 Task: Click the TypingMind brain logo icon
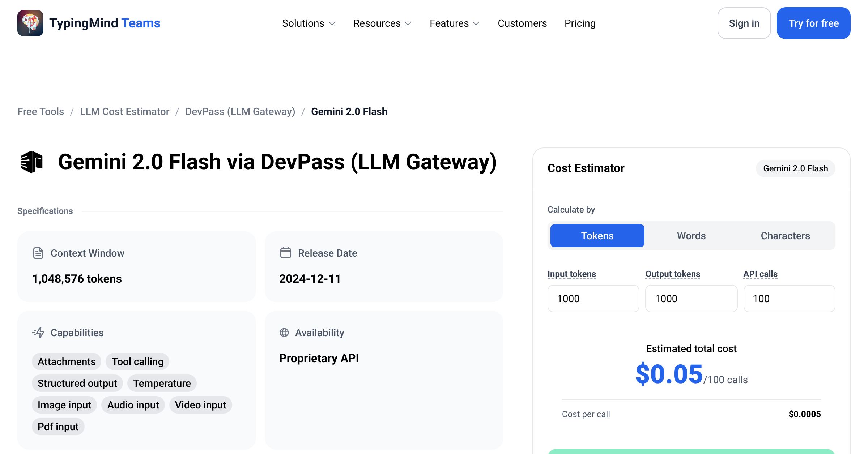click(30, 23)
